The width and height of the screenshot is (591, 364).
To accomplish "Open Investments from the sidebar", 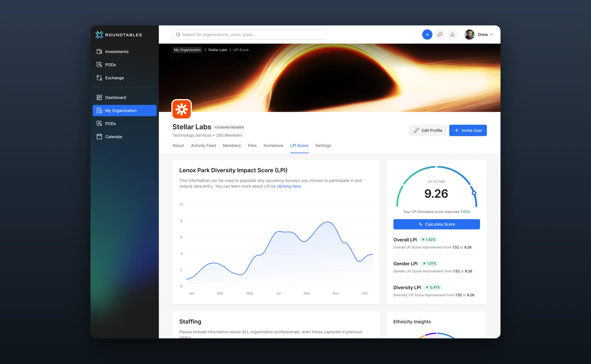I will pyautogui.click(x=125, y=51).
